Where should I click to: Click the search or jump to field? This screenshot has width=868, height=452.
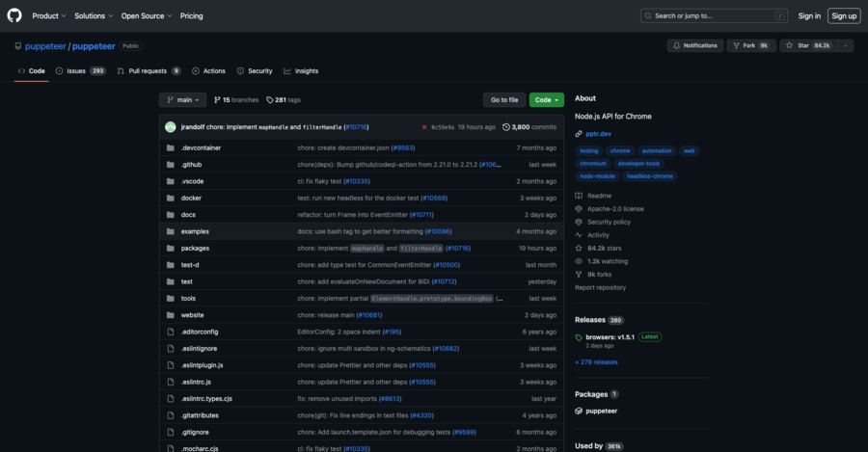[x=714, y=15]
